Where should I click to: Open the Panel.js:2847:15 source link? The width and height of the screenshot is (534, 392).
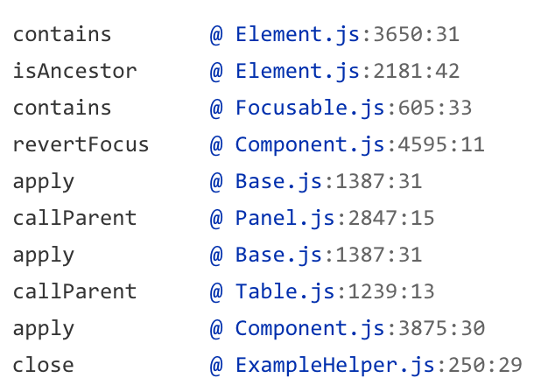(x=334, y=219)
